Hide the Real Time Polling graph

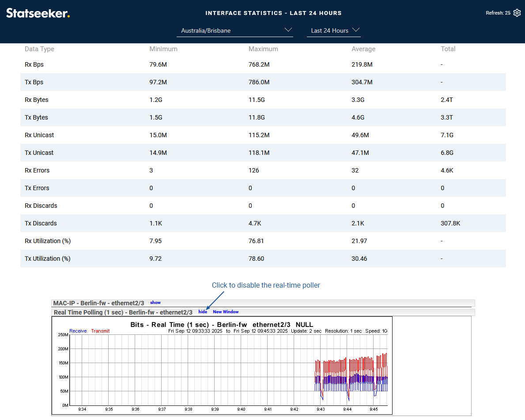coord(203,312)
